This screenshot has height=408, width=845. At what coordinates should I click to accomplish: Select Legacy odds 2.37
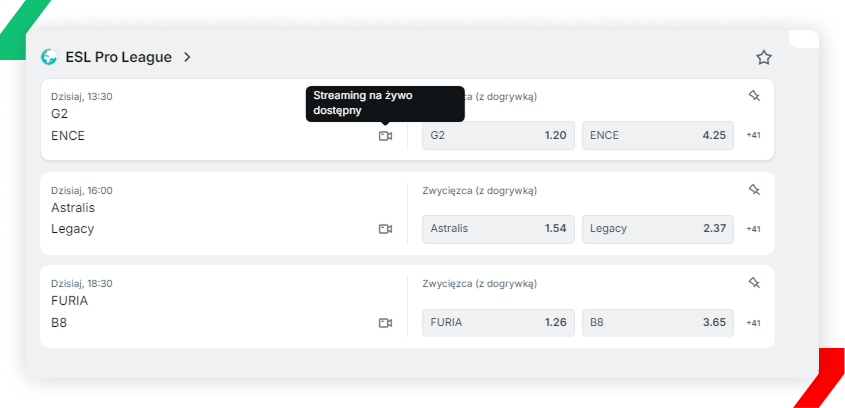click(x=657, y=229)
